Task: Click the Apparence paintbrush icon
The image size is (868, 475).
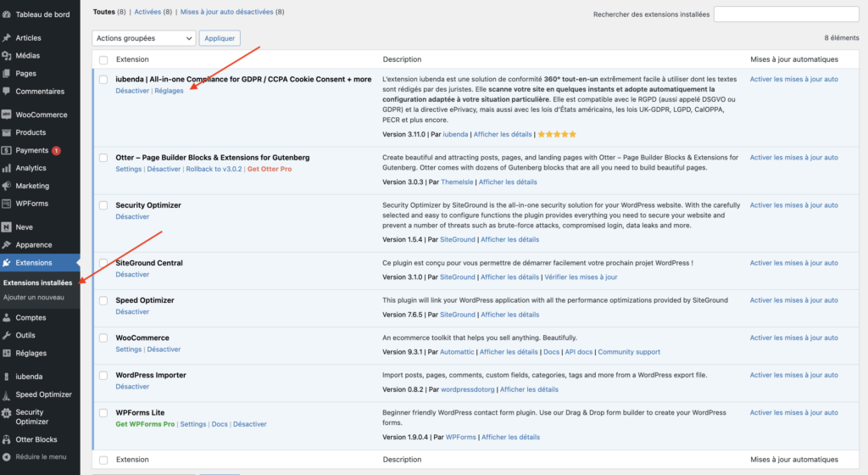Action: click(x=7, y=245)
